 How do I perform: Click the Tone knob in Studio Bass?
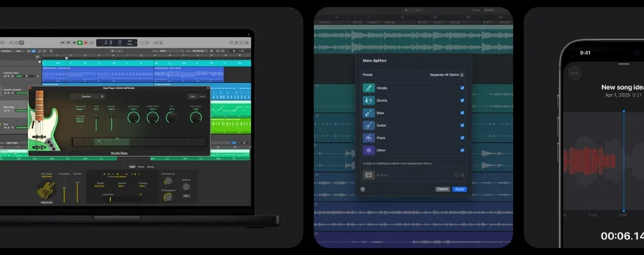(x=172, y=117)
